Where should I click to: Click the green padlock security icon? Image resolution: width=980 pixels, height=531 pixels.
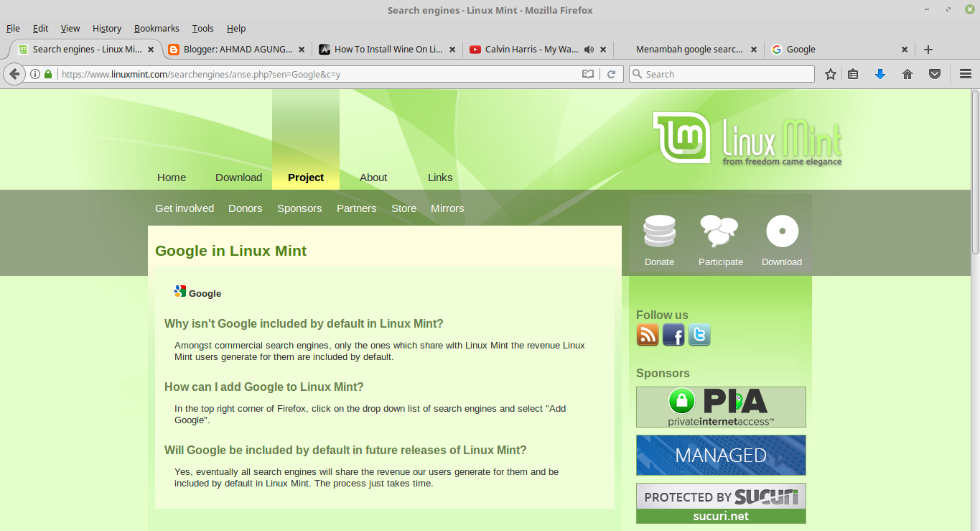[48, 74]
